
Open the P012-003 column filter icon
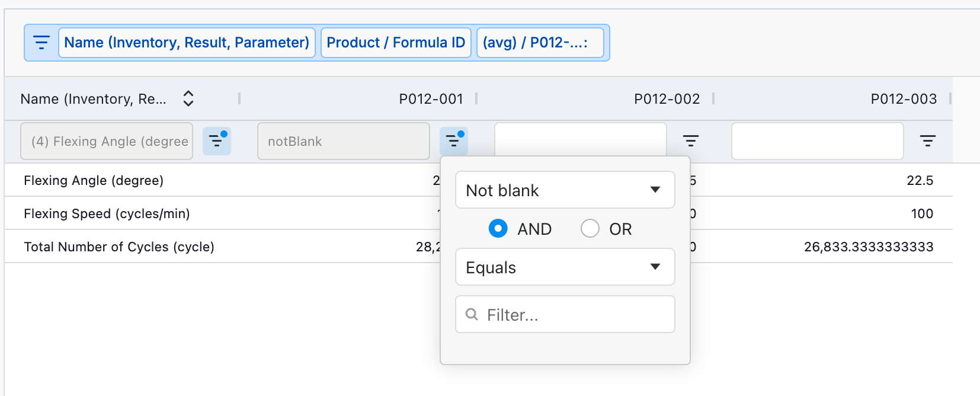pos(928,141)
